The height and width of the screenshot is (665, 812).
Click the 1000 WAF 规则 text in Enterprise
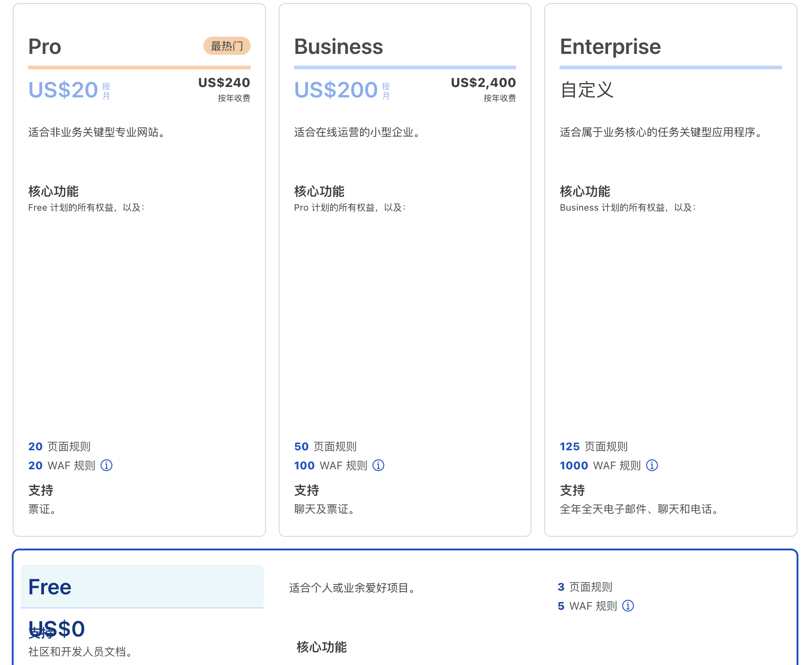click(600, 466)
